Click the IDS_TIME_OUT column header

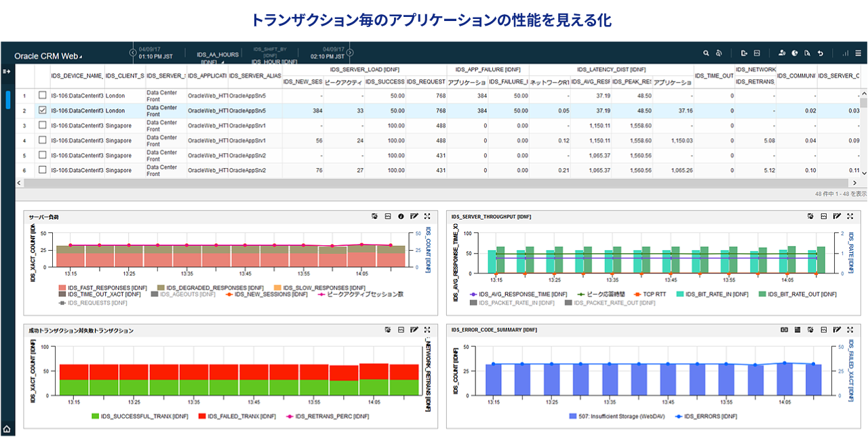tap(713, 76)
